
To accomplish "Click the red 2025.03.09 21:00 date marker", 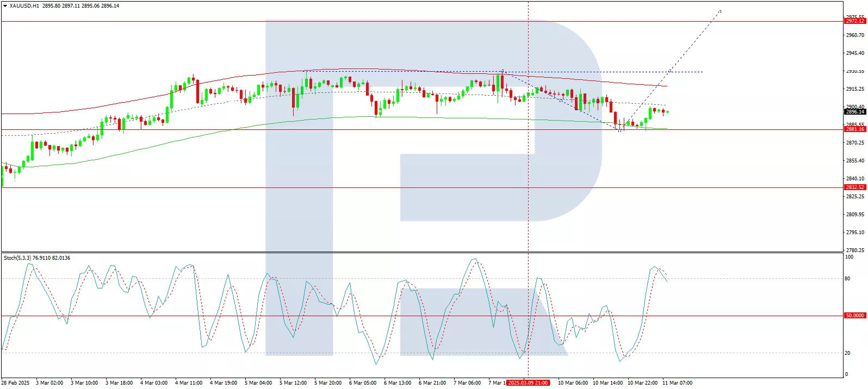I will click(x=528, y=383).
